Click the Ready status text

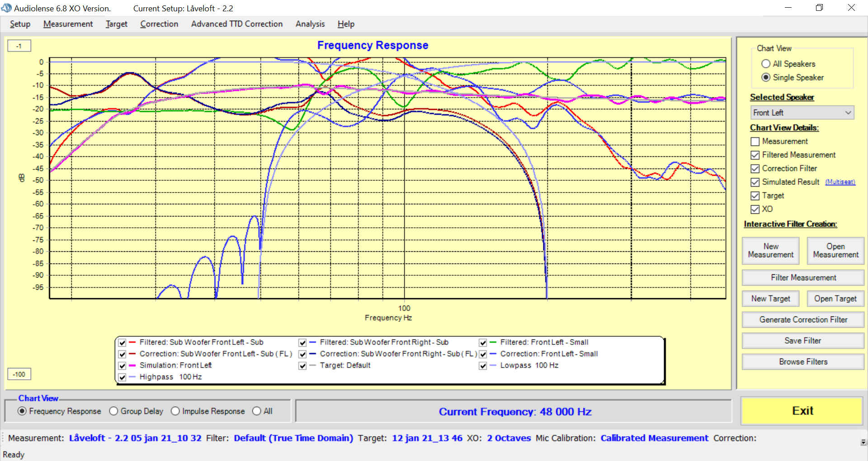click(14, 455)
